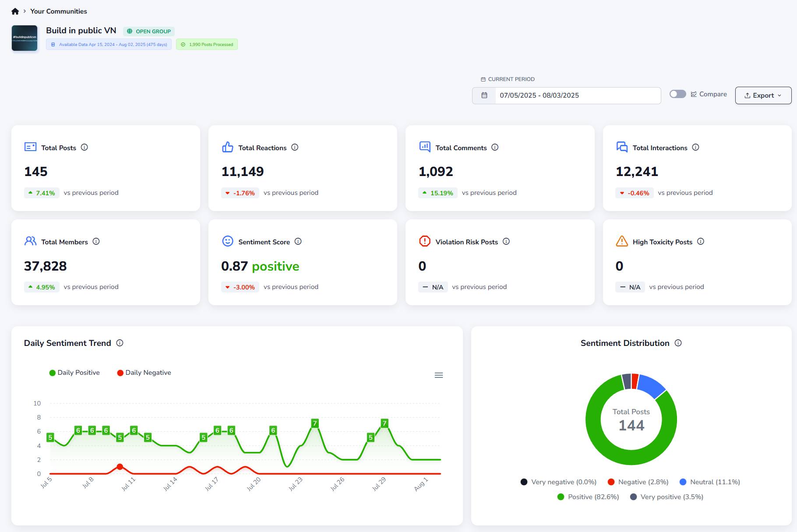Toggle Positive (82.6%) legend item
797x532 pixels.
pyautogui.click(x=588, y=497)
